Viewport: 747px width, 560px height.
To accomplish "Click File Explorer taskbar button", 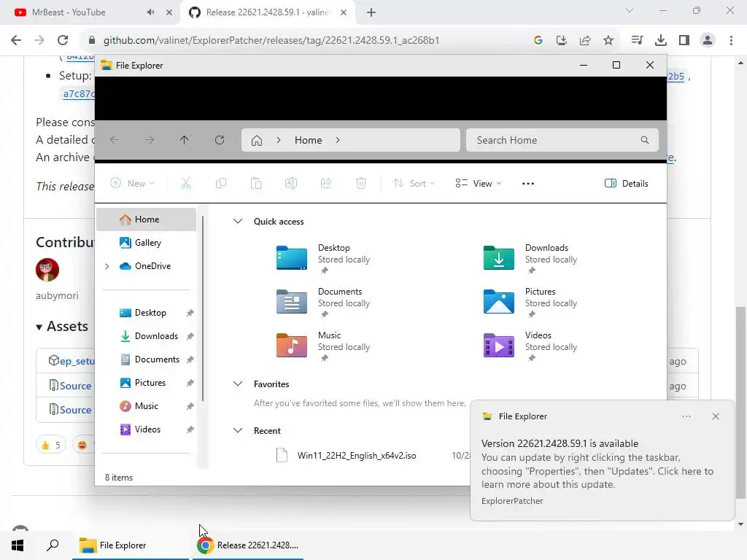I will tap(131, 545).
